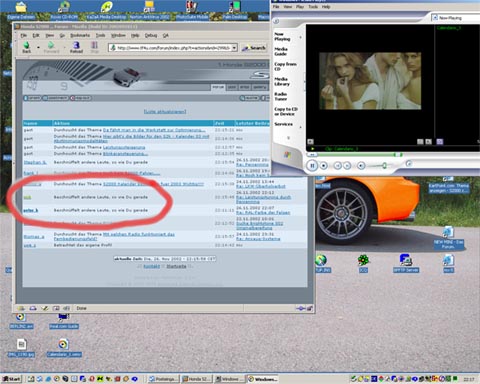Open the Norton AntiVirus 2002 desktop icon
The image size is (480, 384).
point(149,10)
